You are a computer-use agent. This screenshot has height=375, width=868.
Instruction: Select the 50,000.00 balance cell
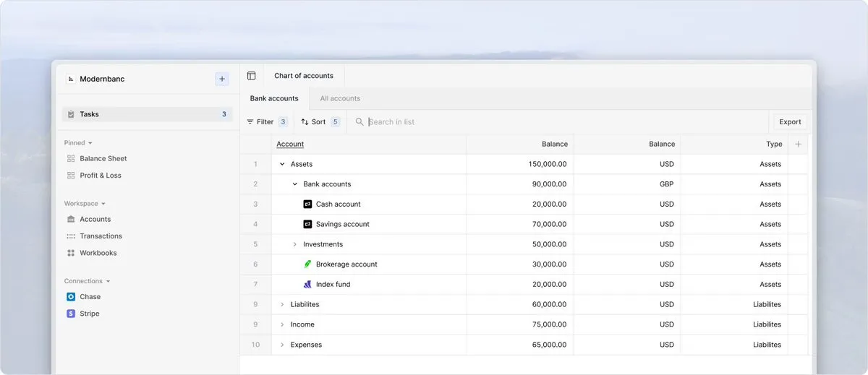pos(520,244)
